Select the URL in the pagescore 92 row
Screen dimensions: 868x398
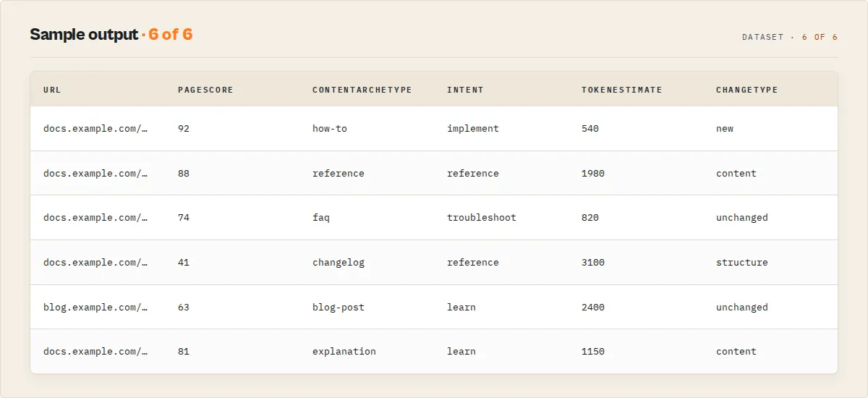point(95,129)
